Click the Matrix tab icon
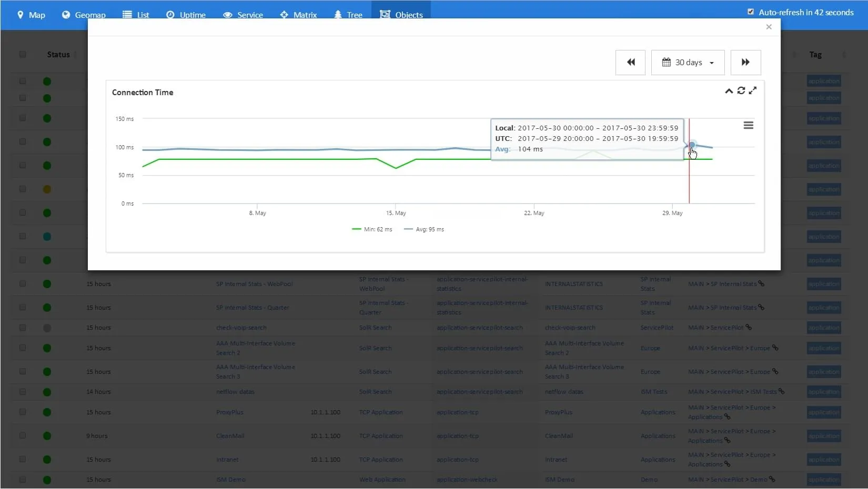The height and width of the screenshot is (489, 868). click(x=284, y=15)
